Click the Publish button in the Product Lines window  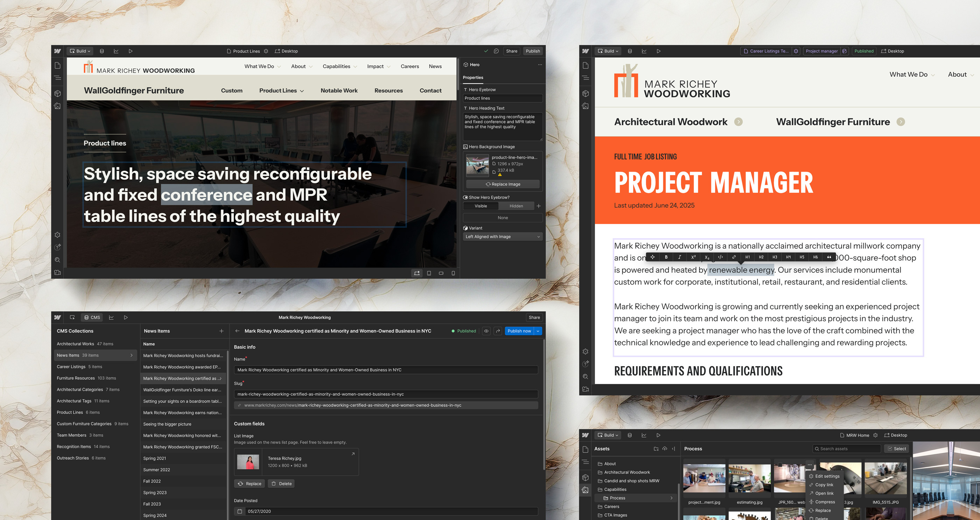pyautogui.click(x=533, y=51)
